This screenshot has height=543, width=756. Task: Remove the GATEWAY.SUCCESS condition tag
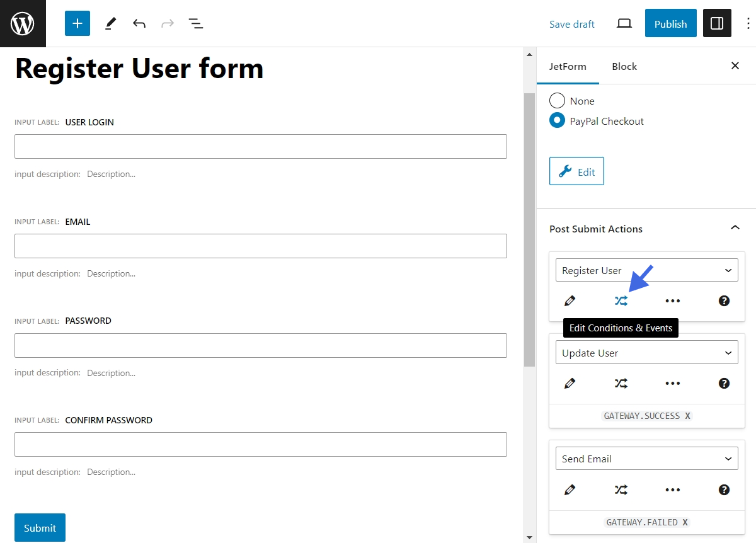point(687,416)
